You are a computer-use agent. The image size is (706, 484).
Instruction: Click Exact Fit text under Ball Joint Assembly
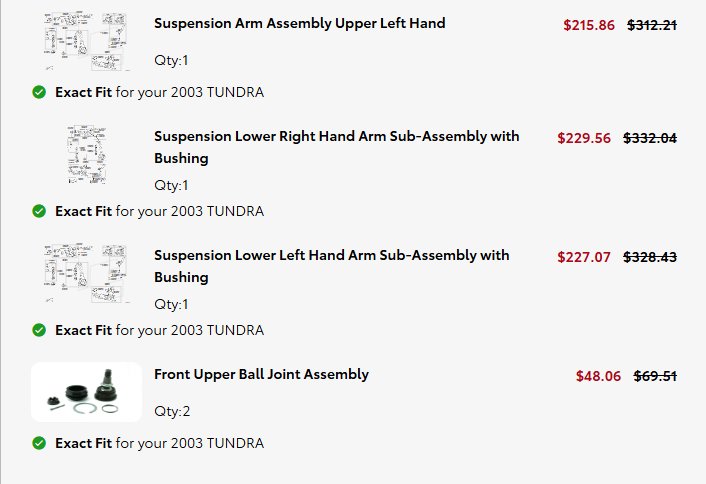(83, 443)
